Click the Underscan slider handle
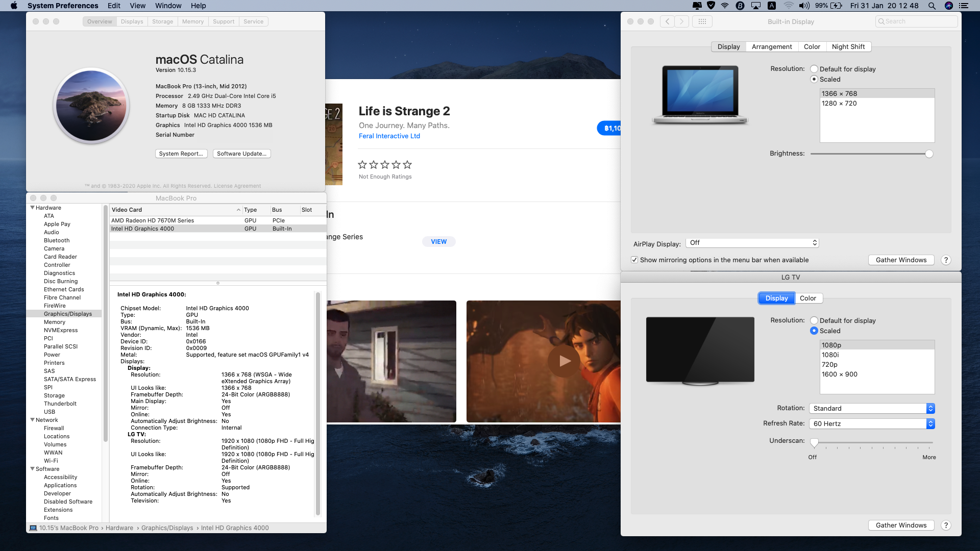Image resolution: width=980 pixels, height=551 pixels. click(x=814, y=443)
